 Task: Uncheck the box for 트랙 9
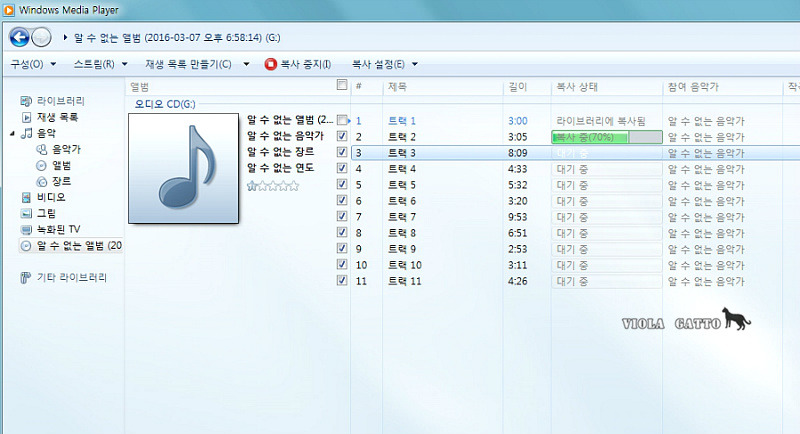coord(342,248)
